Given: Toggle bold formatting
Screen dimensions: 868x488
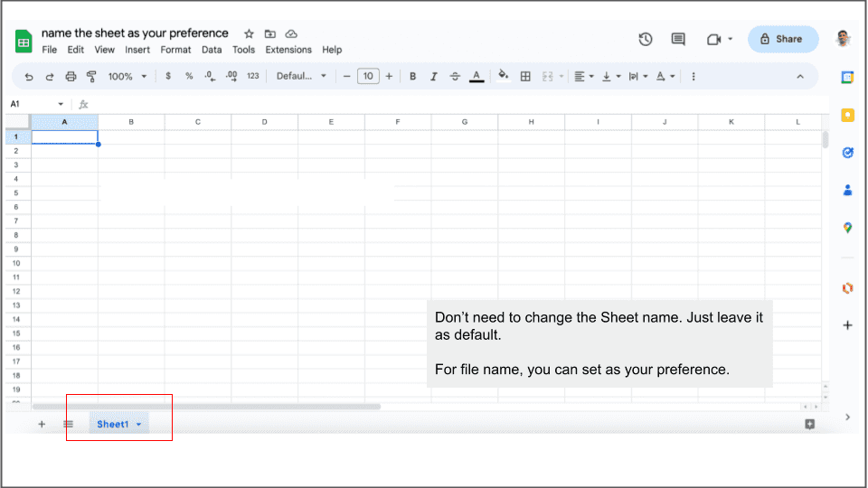Looking at the screenshot, I should click(x=413, y=77).
